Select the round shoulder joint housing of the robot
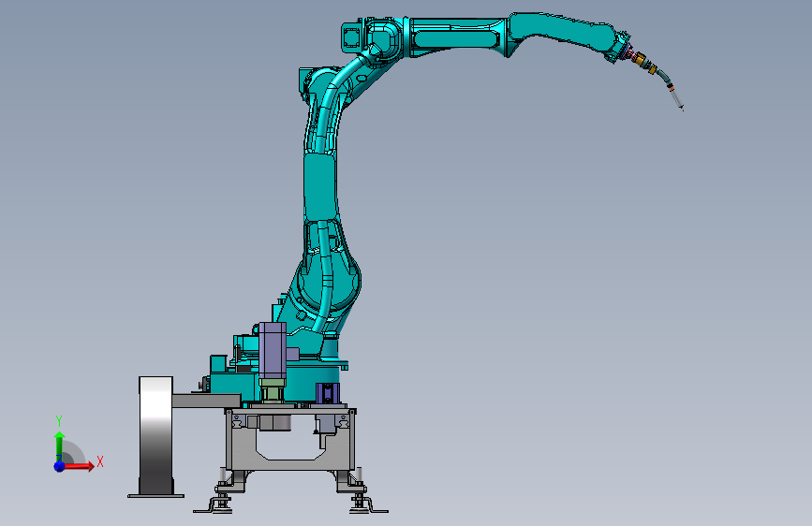This screenshot has width=812, height=526. click(328, 281)
